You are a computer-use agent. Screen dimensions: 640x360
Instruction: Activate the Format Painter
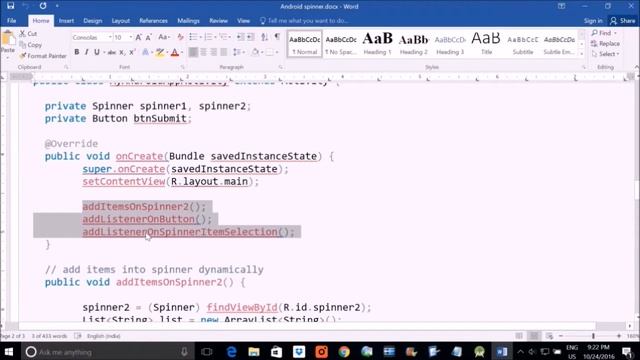click(x=43, y=56)
